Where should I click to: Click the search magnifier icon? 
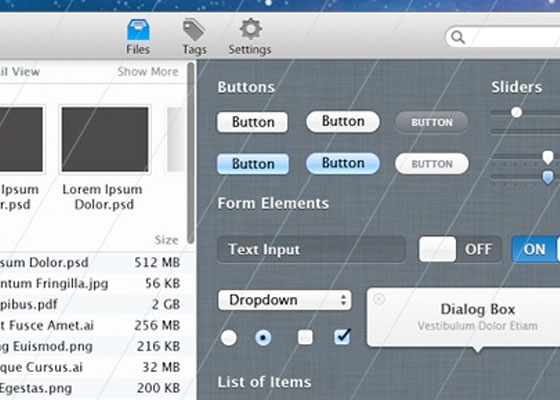pos(458,37)
